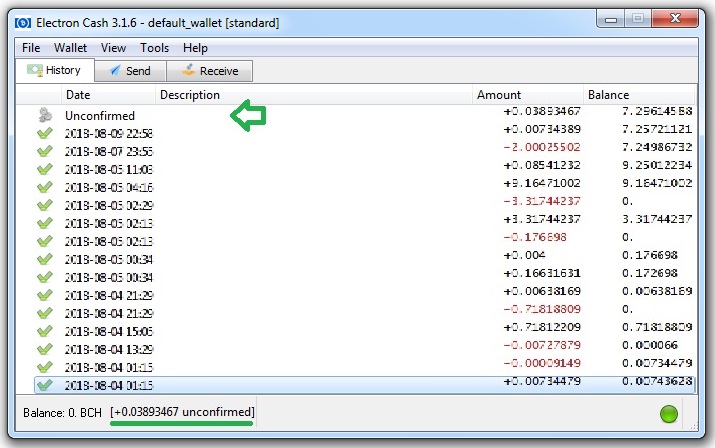
Task: Select the 2018-08-04 13:29 date entry
Action: click(109, 349)
